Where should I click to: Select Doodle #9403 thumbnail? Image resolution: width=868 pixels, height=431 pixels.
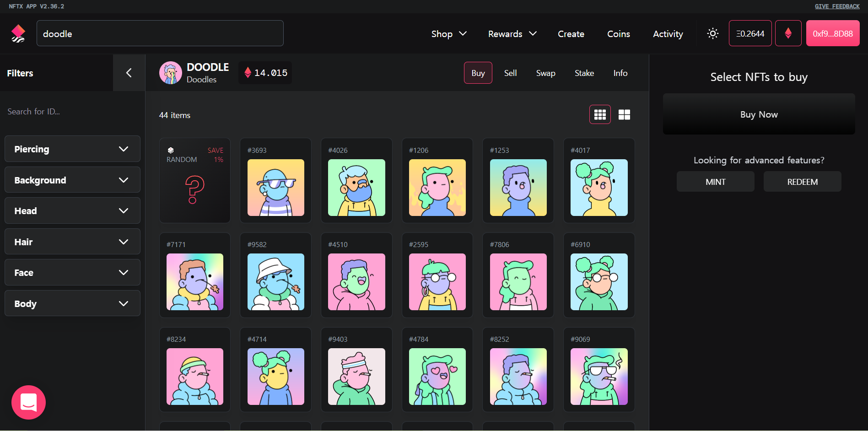click(356, 377)
